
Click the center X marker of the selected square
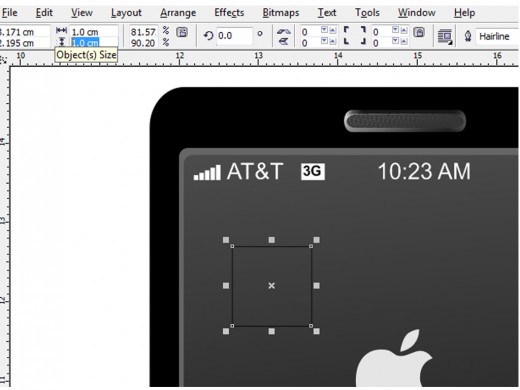tap(271, 286)
